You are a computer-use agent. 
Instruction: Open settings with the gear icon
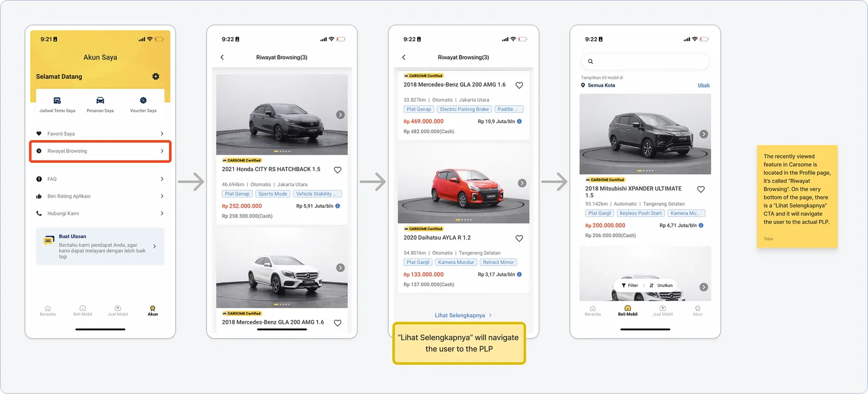[156, 77]
